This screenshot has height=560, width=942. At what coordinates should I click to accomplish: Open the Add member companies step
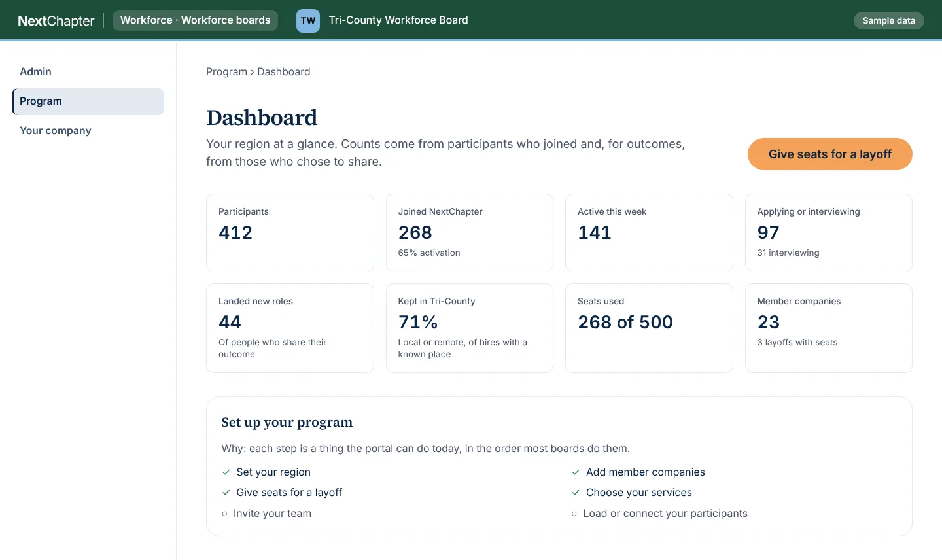point(646,472)
